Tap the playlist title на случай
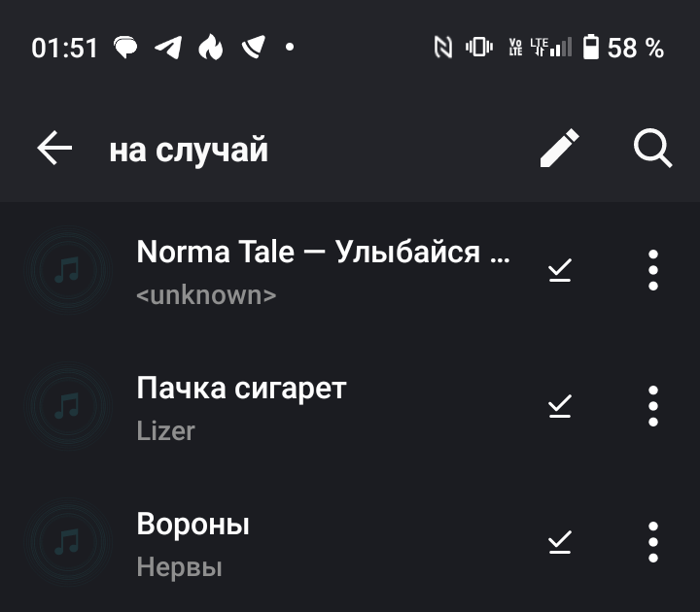 click(189, 151)
